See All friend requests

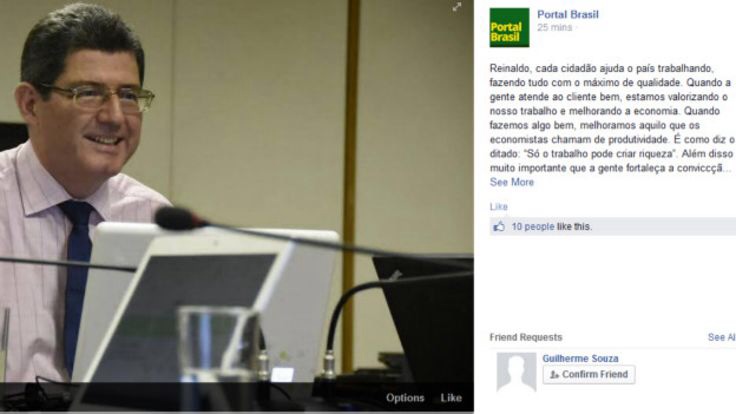tap(721, 337)
